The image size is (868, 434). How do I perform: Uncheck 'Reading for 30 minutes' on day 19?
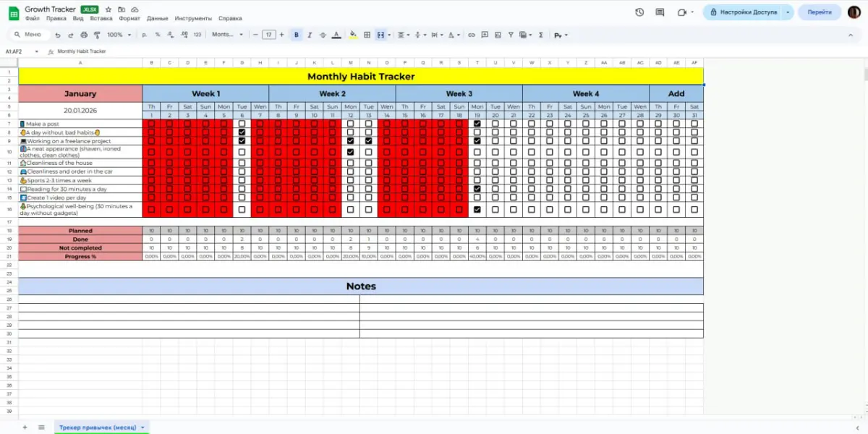[x=477, y=189]
